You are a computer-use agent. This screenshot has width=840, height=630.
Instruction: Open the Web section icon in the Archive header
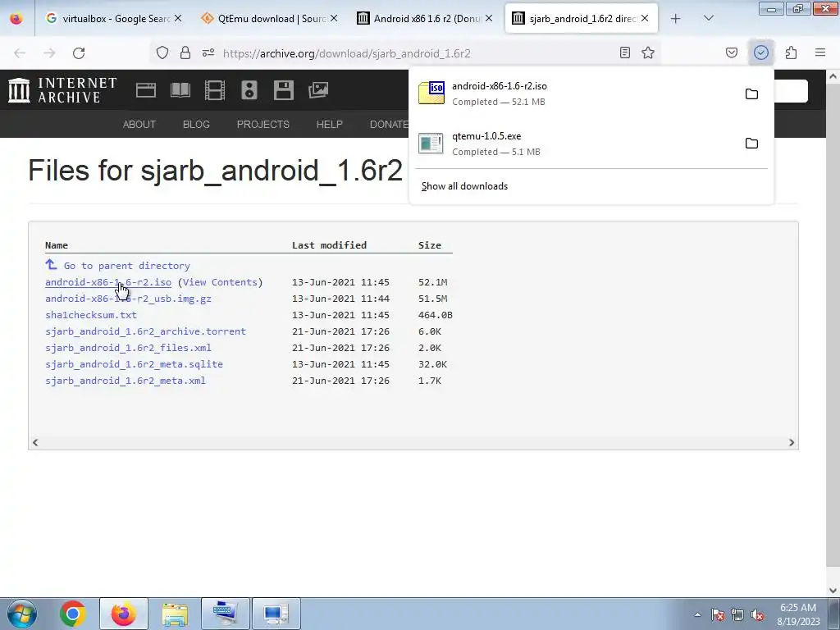tap(146, 90)
